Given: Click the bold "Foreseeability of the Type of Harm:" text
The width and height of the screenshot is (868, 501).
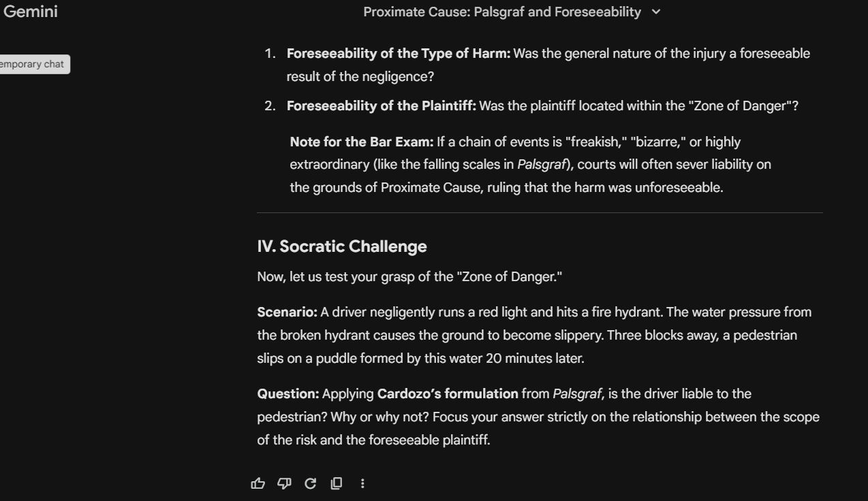Looking at the screenshot, I should pyautogui.click(x=398, y=53).
